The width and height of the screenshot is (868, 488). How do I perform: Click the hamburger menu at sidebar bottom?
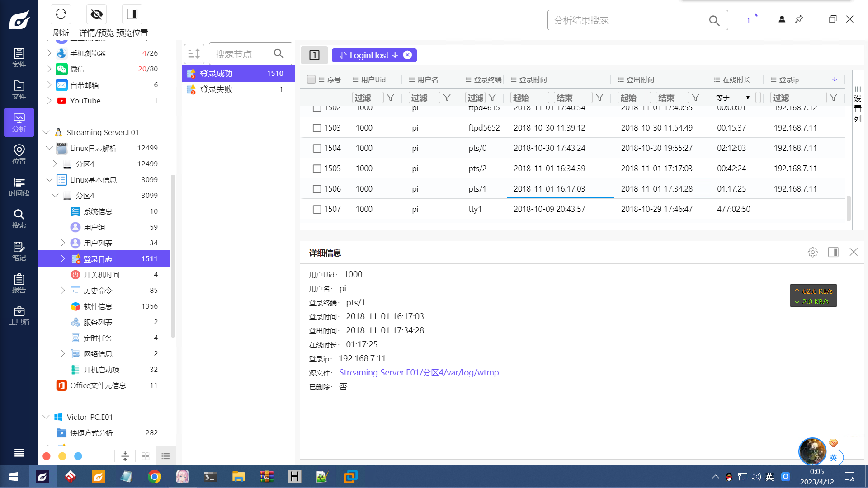click(x=19, y=453)
